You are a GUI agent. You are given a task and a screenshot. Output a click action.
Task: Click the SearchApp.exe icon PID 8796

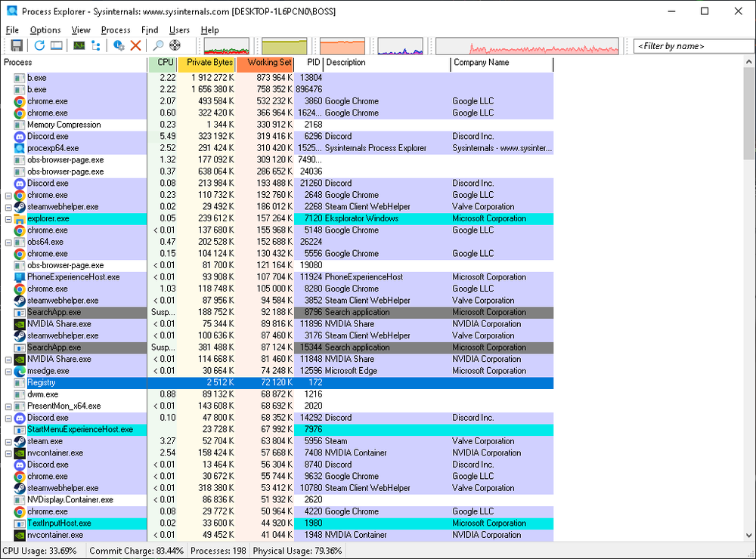(20, 312)
